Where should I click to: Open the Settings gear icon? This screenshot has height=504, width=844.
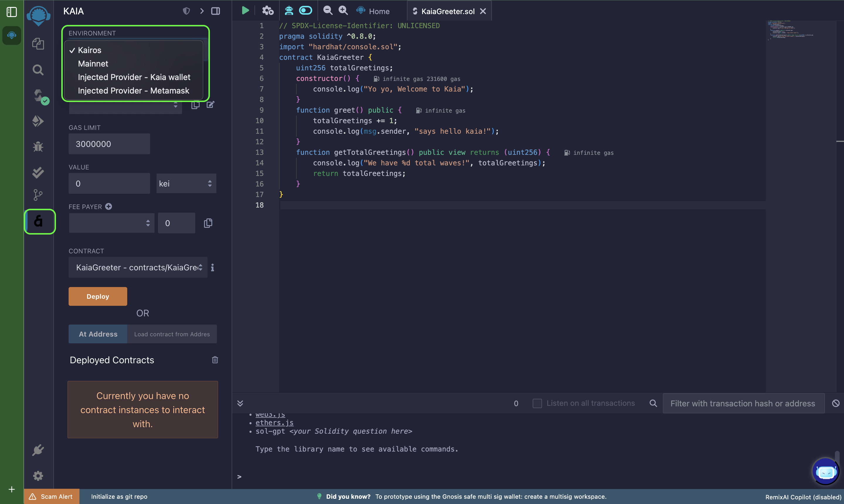pyautogui.click(x=38, y=476)
